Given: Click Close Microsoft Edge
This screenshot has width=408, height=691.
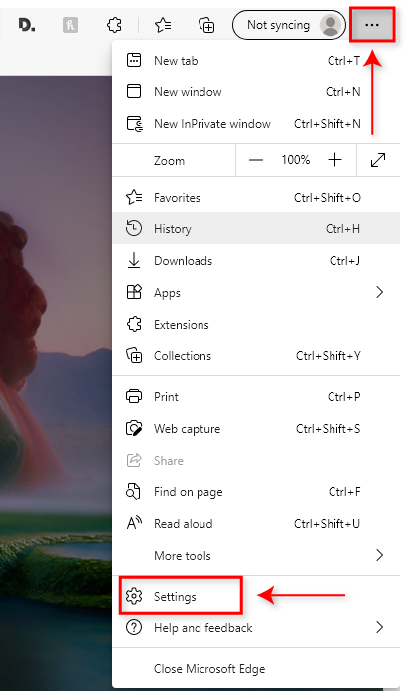Looking at the screenshot, I should (256, 669).
